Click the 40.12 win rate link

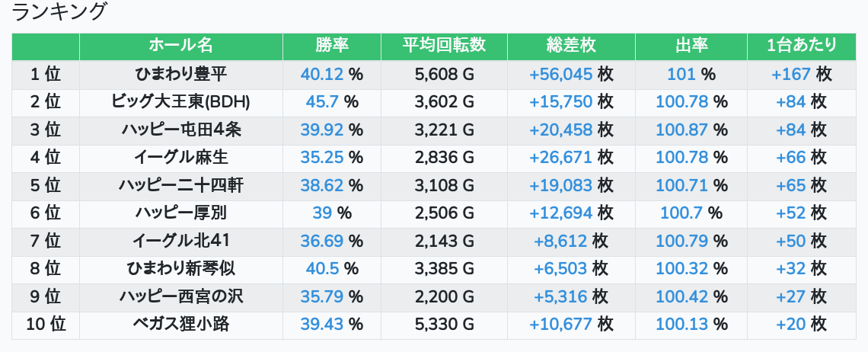point(323,74)
